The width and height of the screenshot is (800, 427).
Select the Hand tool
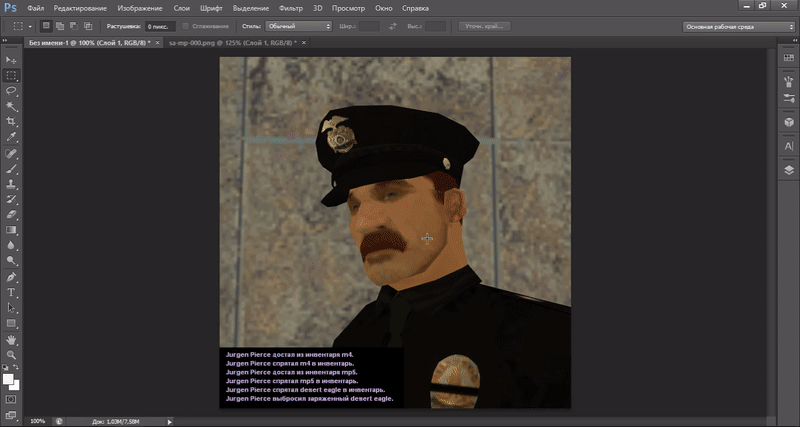[x=11, y=339]
